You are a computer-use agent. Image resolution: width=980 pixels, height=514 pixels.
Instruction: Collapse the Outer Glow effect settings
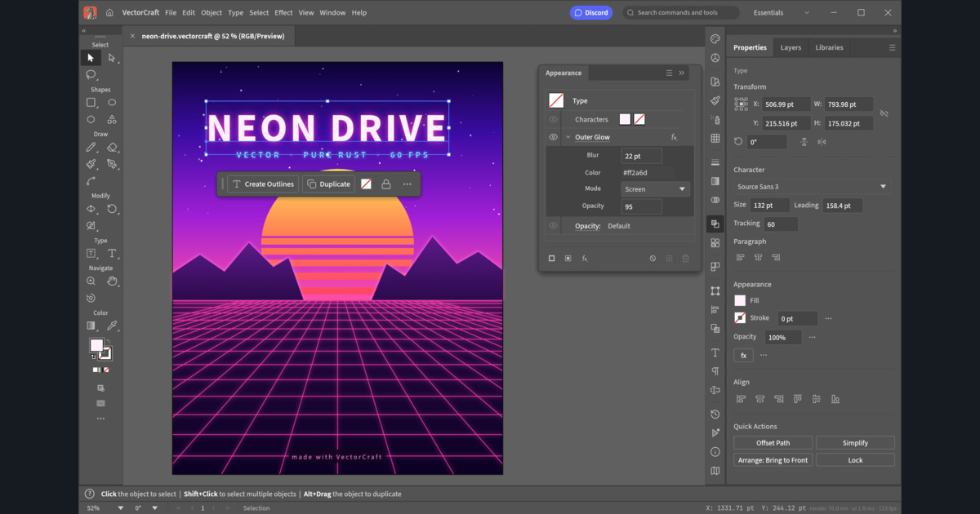pos(568,137)
